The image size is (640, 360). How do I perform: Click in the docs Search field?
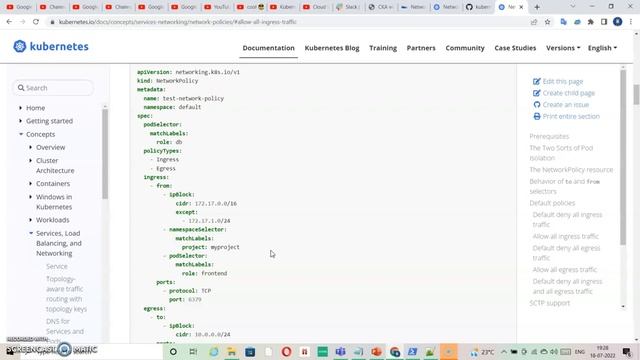point(53,88)
